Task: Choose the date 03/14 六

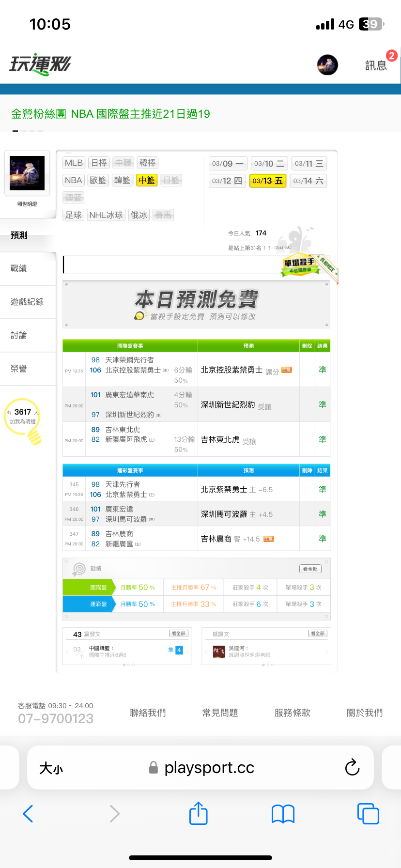Action: coord(308,181)
